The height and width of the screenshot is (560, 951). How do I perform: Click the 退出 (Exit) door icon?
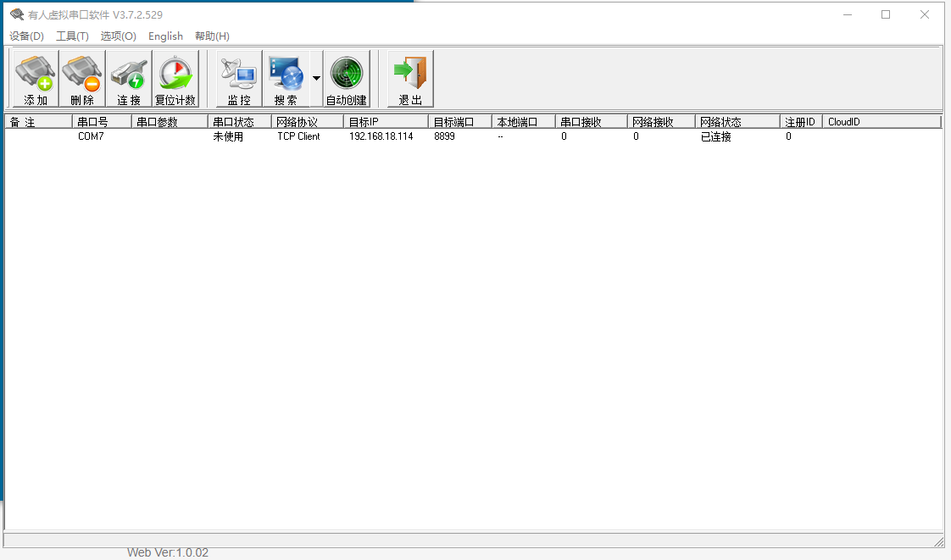pyautogui.click(x=410, y=78)
